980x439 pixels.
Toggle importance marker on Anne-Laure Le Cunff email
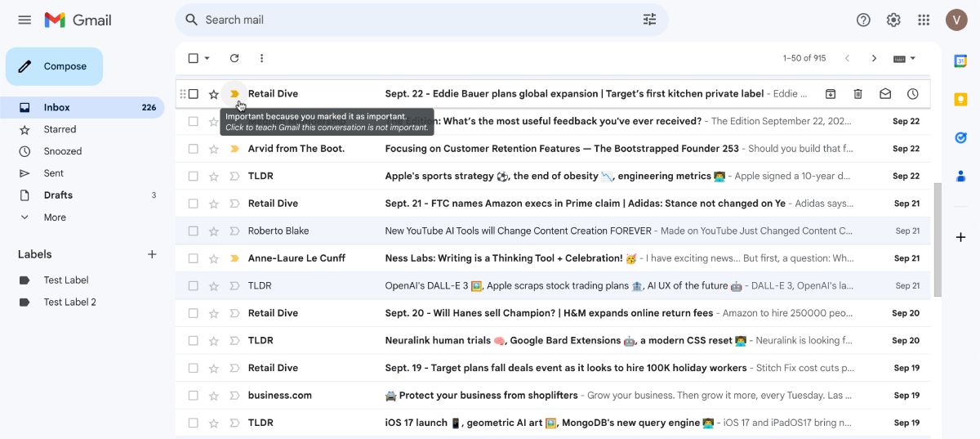coord(234,258)
